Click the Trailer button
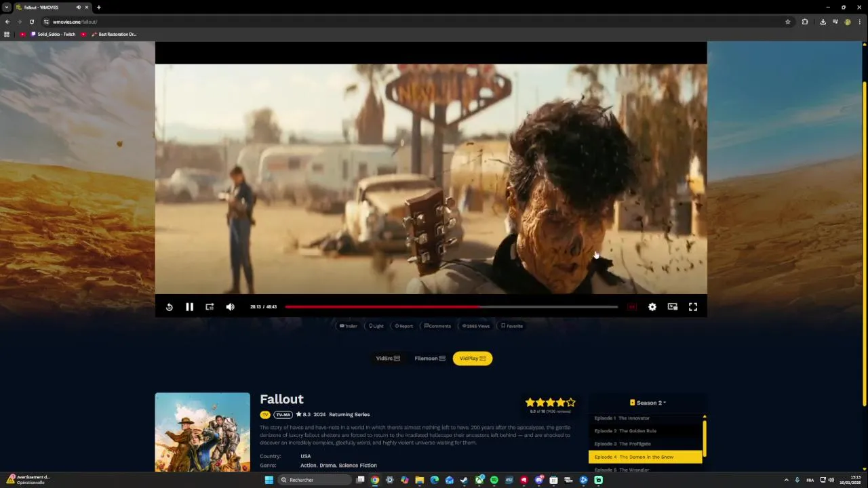The width and height of the screenshot is (868, 488). coord(349,326)
